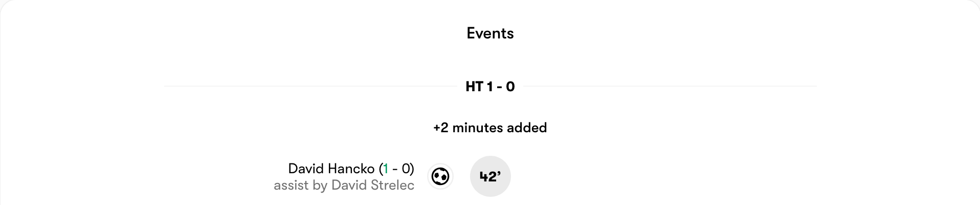980x205 pixels.
Task: Click the (1 - 0) score after Hancko
Action: (396, 169)
